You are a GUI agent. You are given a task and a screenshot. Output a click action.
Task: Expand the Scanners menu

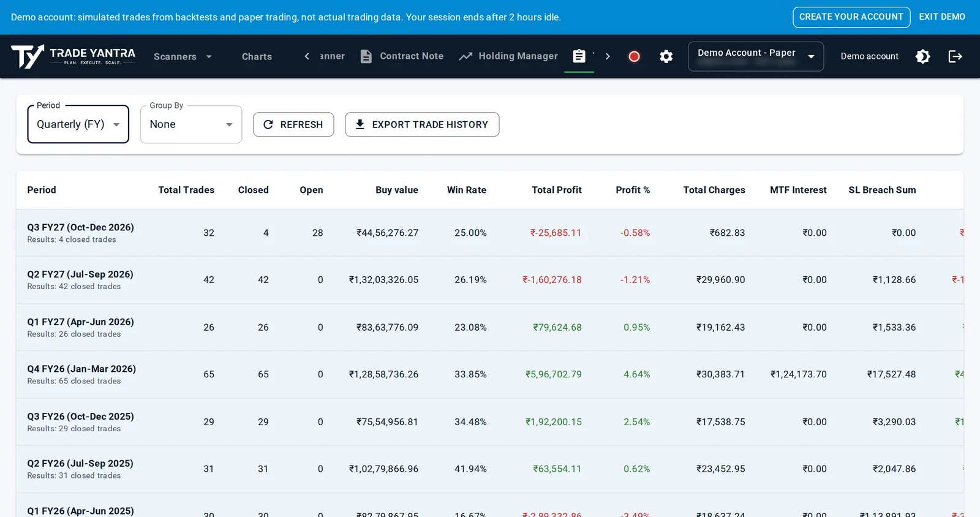click(183, 56)
